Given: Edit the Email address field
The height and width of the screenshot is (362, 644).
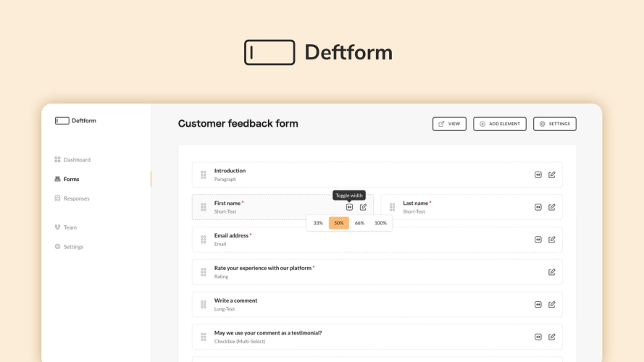Looking at the screenshot, I should coord(552,240).
